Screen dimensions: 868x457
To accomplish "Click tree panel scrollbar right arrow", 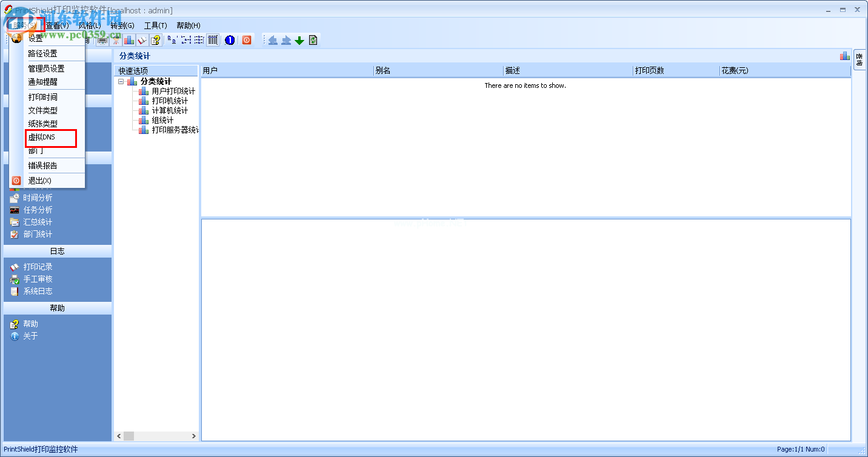I will pos(194,436).
